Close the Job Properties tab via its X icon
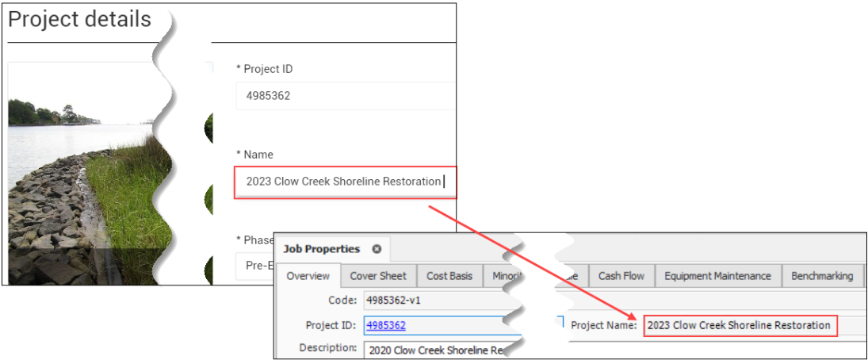The height and width of the screenshot is (360, 868). 377,249
